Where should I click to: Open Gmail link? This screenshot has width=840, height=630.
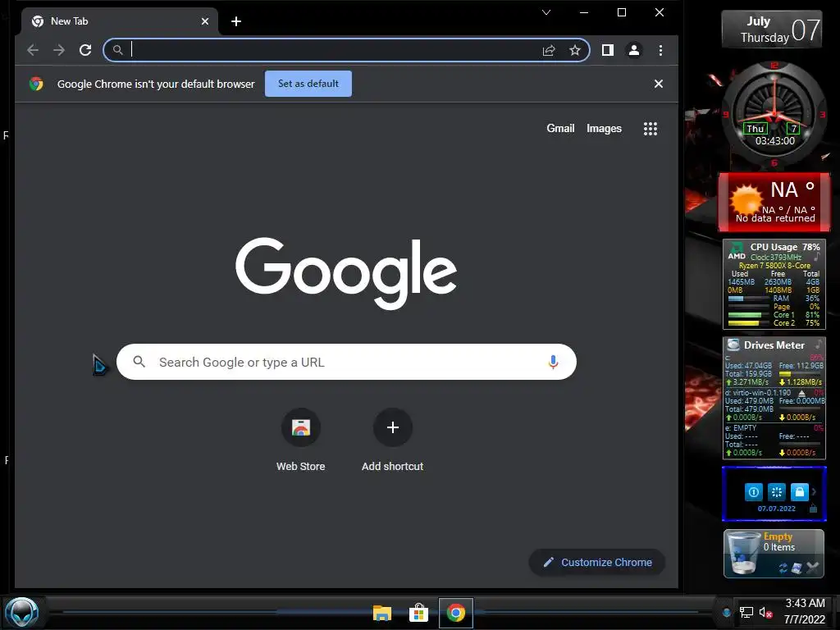pyautogui.click(x=560, y=129)
